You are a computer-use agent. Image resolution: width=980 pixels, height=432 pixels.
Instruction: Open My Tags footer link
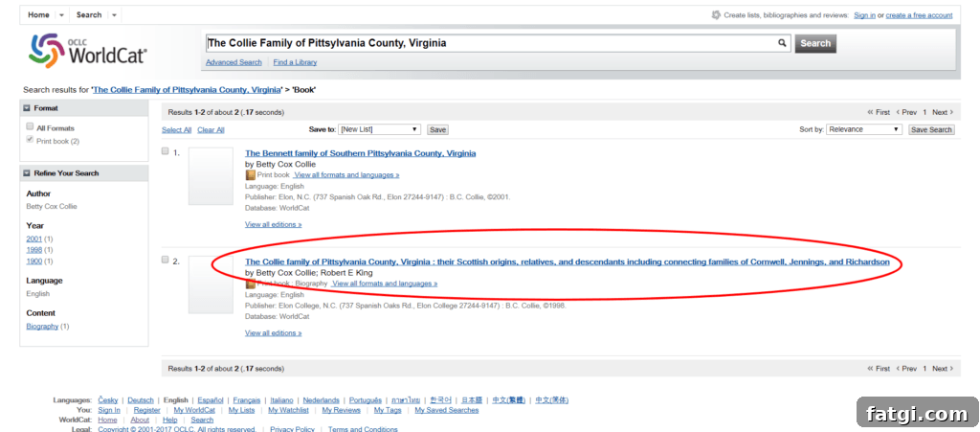388,411
